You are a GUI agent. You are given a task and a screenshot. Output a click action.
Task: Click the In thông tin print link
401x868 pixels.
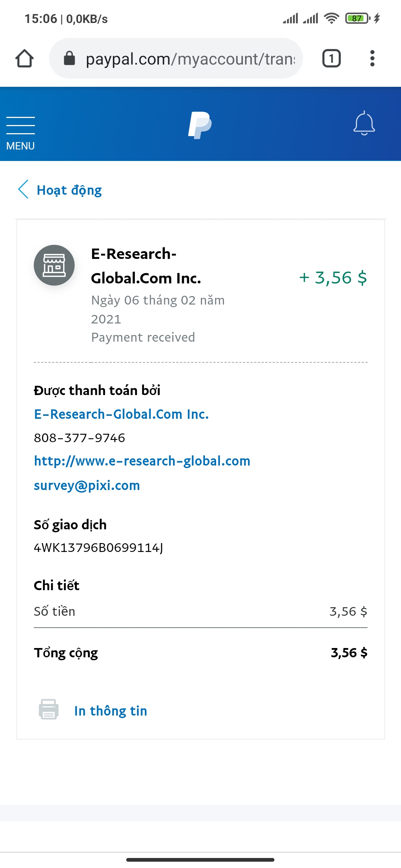tap(111, 711)
